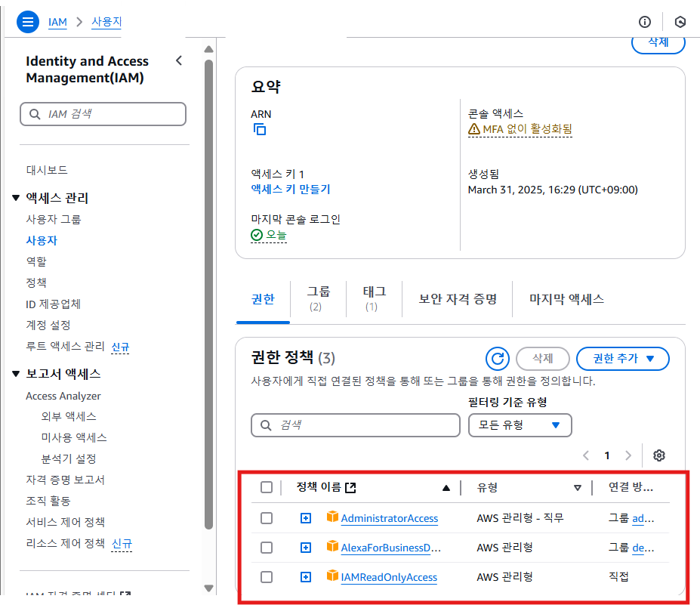
Task: Open the AdministratorAccess policy link
Action: point(390,518)
